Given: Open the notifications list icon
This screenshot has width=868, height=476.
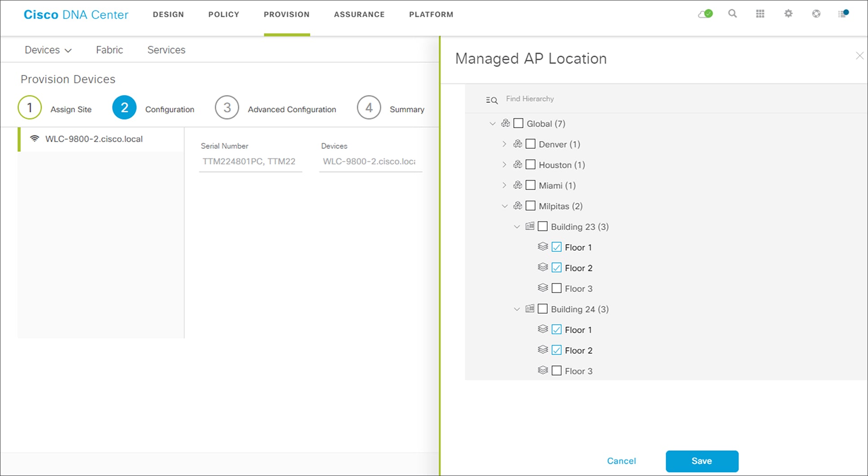Looking at the screenshot, I should click(843, 14).
